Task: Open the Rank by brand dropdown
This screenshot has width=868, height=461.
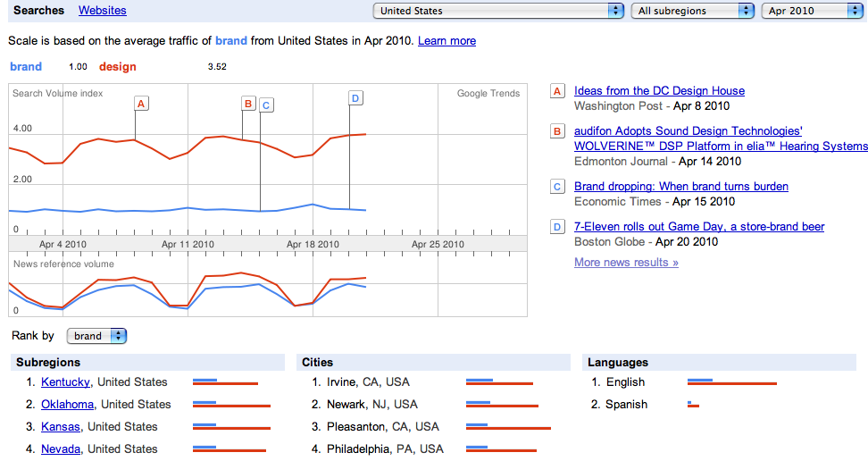Action: (x=97, y=336)
